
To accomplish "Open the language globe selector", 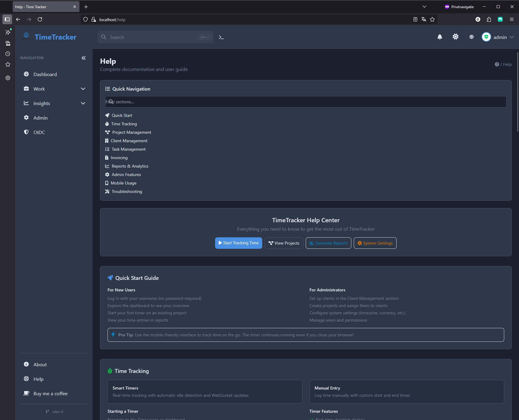I will tap(471, 37).
